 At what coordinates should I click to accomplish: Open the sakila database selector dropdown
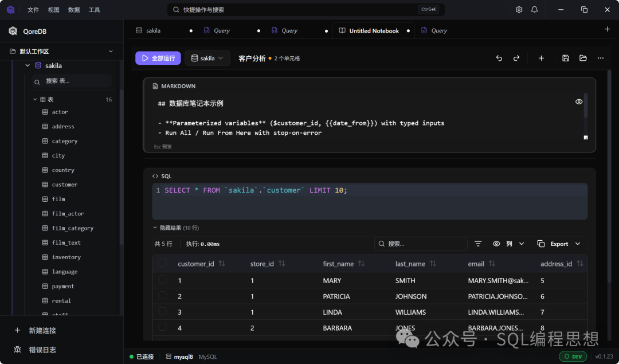[207, 58]
